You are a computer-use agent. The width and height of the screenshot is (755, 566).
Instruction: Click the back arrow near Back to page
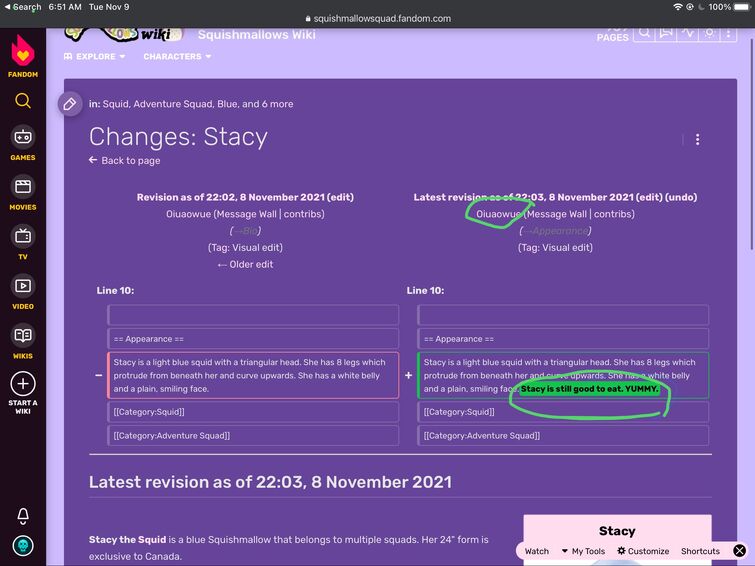[93, 160]
